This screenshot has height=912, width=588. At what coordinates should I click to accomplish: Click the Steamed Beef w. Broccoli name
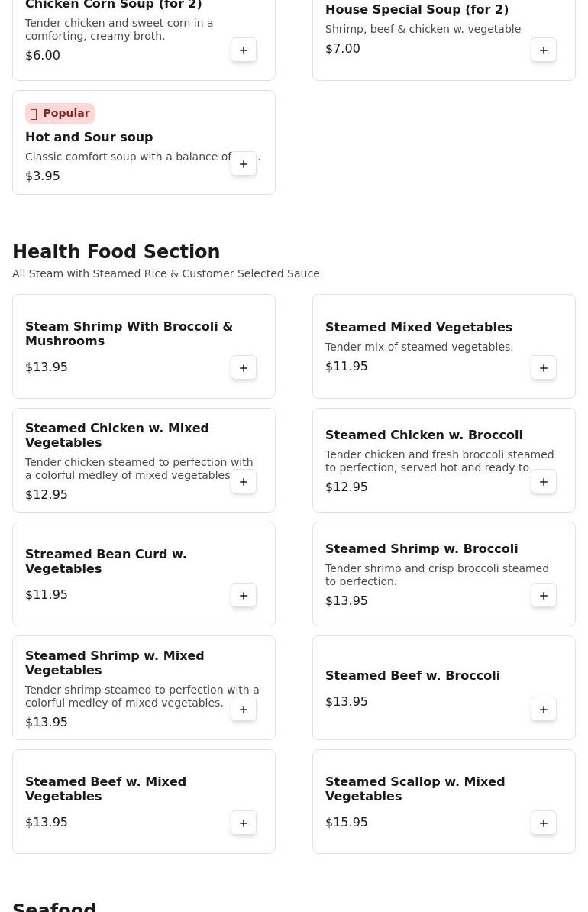pyautogui.click(x=412, y=676)
